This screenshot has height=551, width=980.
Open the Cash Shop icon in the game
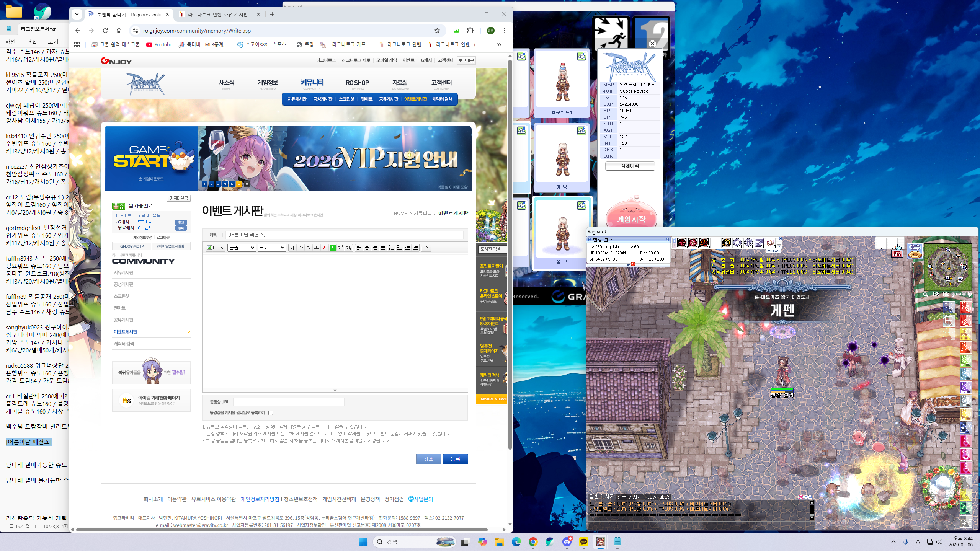click(915, 251)
